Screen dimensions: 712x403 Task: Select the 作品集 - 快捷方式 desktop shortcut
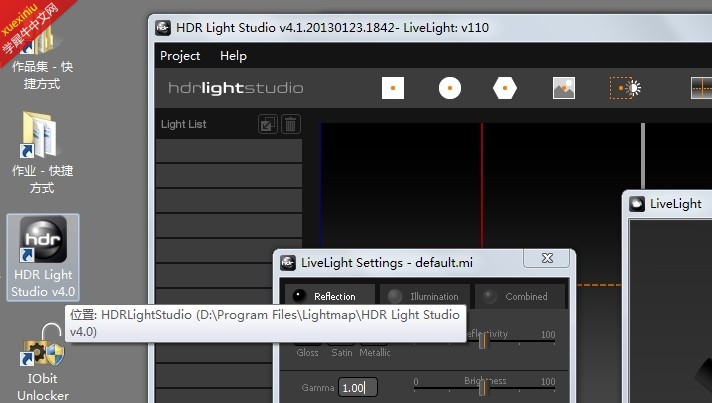coord(42,59)
